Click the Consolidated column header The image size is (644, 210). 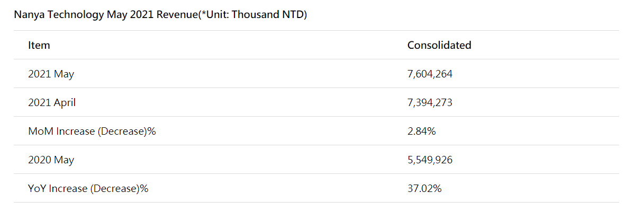point(439,45)
